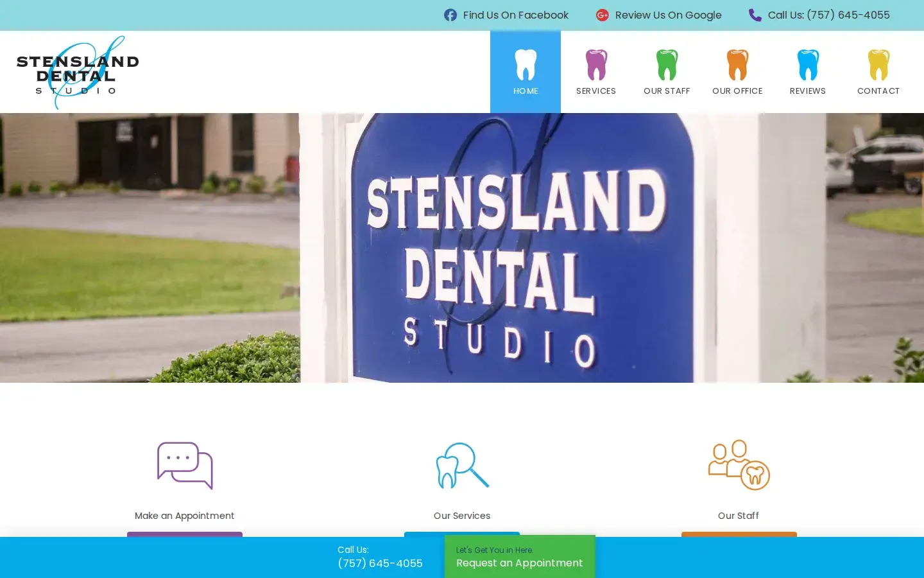Image resolution: width=924 pixels, height=578 pixels.
Task: Click the Make an Appointment heading
Action: 185,516
